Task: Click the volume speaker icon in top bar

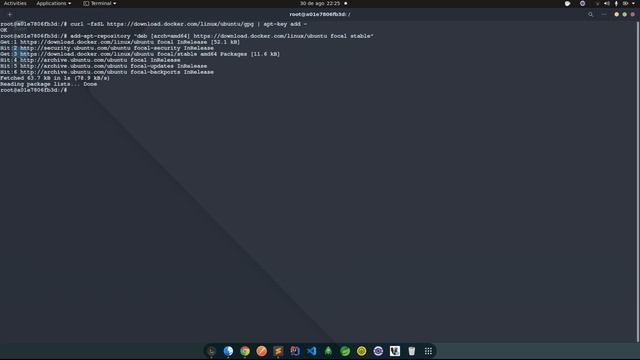Action: point(607,3)
